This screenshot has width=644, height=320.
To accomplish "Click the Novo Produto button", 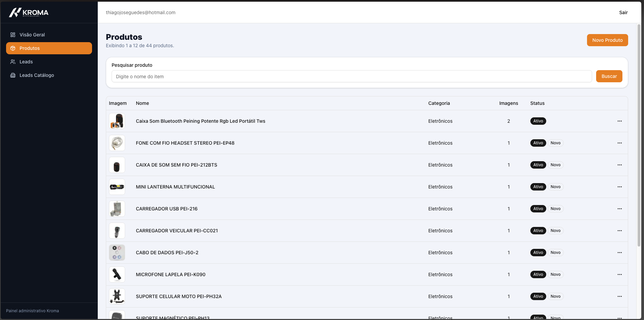I will point(607,40).
